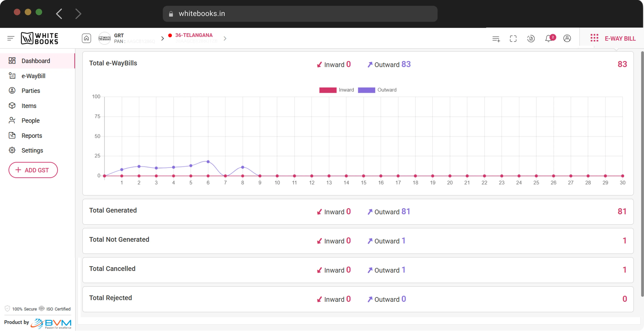Viewport: 644px width, 331px height.
Task: Click the Total Rejected heading
Action: tap(110, 298)
